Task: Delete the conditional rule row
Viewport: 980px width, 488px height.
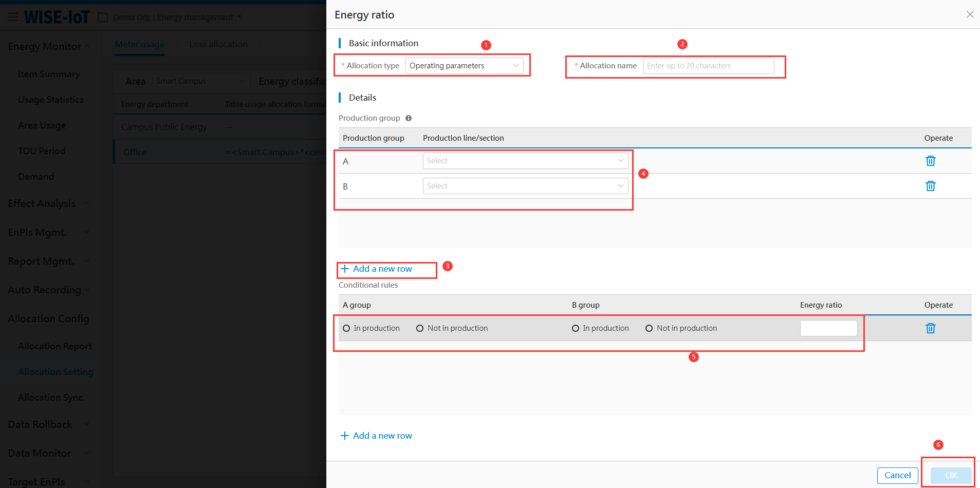Action: [930, 328]
